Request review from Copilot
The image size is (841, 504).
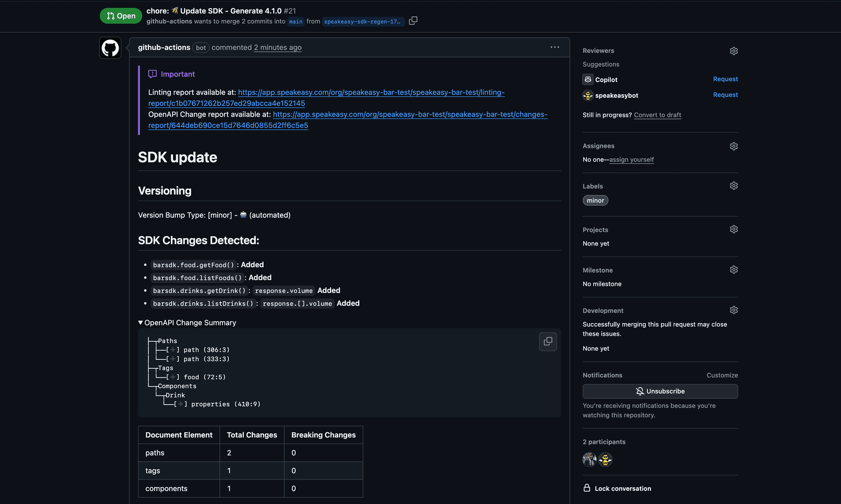[x=725, y=79]
